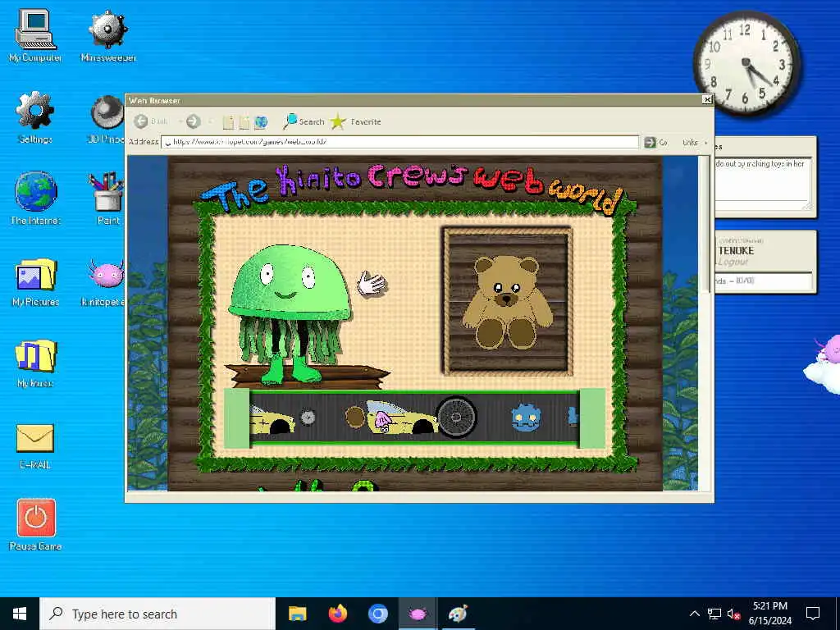840x630 pixels.
Task: Click the Logout link under TENUKE
Action: (x=733, y=262)
